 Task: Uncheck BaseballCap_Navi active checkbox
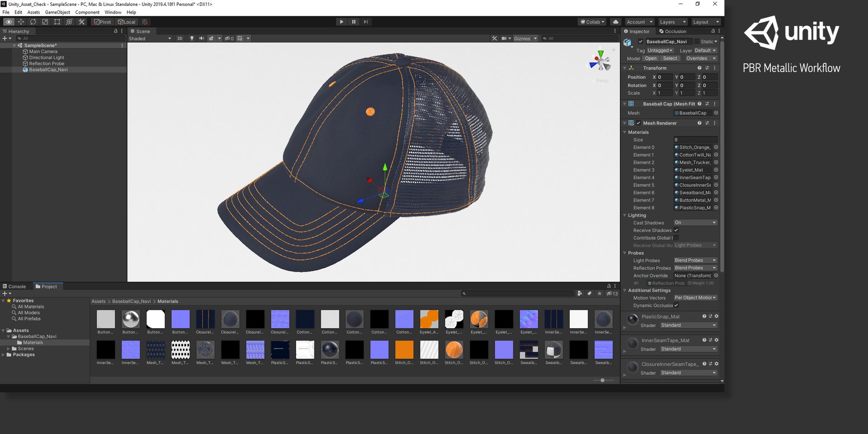[x=641, y=42]
